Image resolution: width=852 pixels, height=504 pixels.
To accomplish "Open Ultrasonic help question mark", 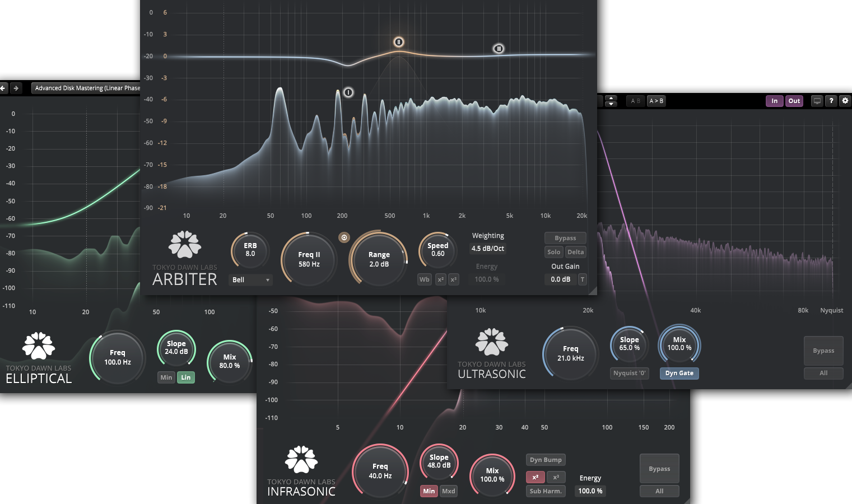I will 831,101.
